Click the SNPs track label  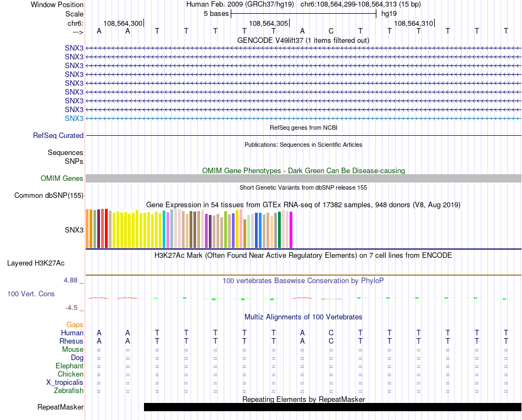click(74, 161)
